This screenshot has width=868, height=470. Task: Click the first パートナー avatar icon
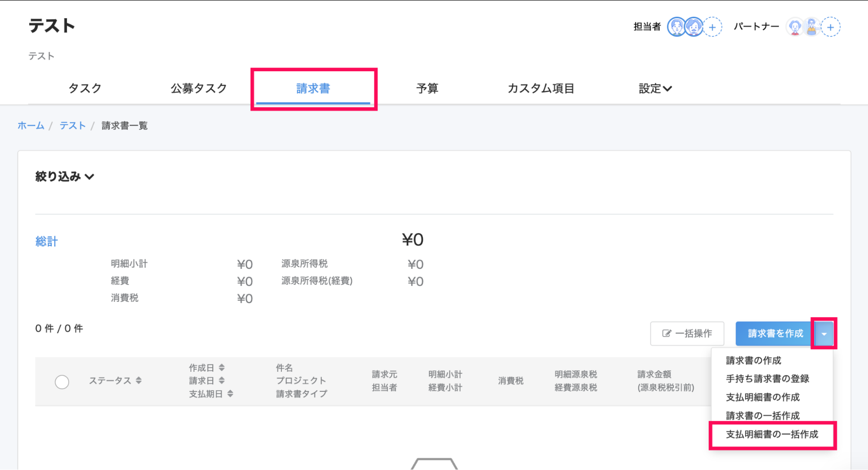795,27
